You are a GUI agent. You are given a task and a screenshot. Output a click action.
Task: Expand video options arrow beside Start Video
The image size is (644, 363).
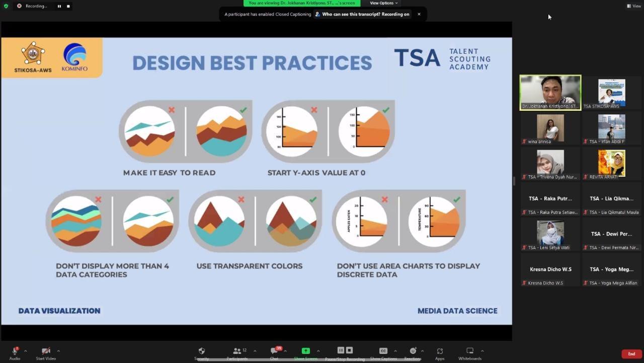tap(58, 351)
